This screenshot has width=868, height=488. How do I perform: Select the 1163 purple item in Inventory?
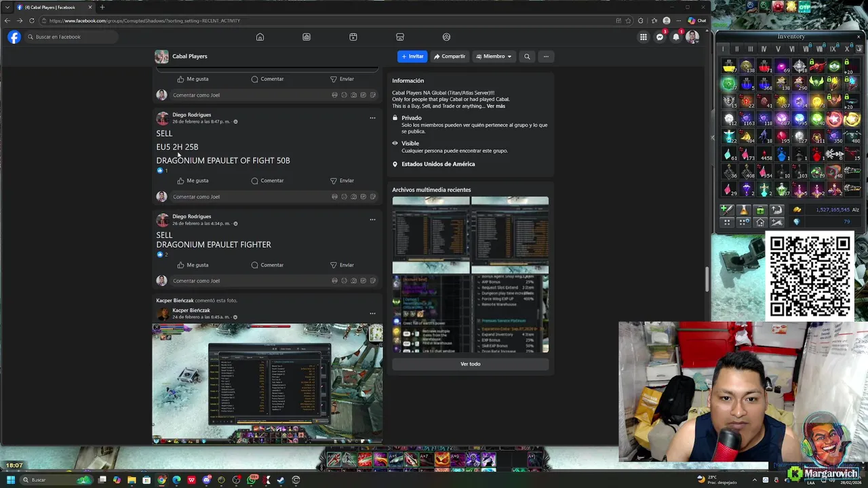click(x=747, y=119)
